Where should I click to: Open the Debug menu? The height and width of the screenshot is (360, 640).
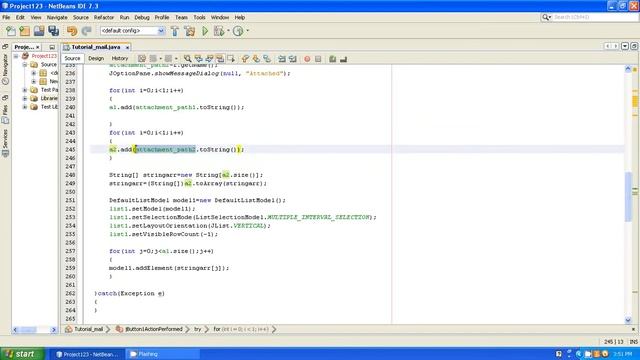pos(142,18)
